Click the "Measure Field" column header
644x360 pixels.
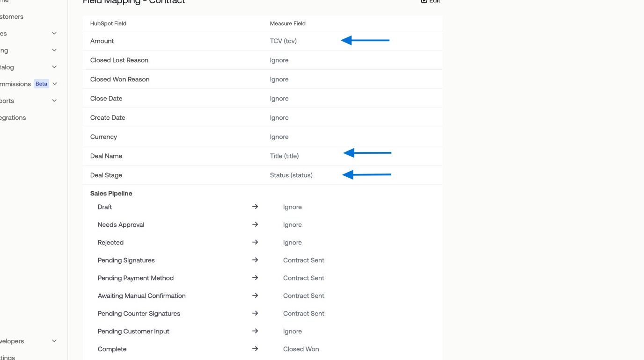coord(288,23)
